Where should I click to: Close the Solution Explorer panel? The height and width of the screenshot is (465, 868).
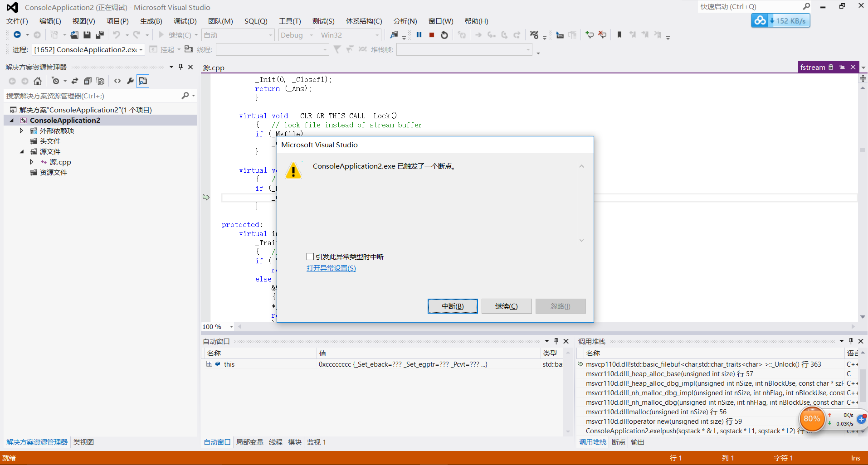point(190,67)
